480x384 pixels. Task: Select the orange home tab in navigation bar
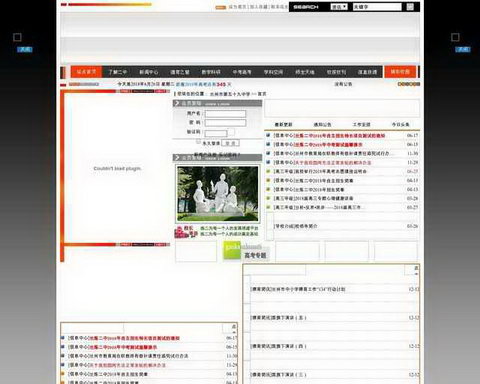(86, 72)
